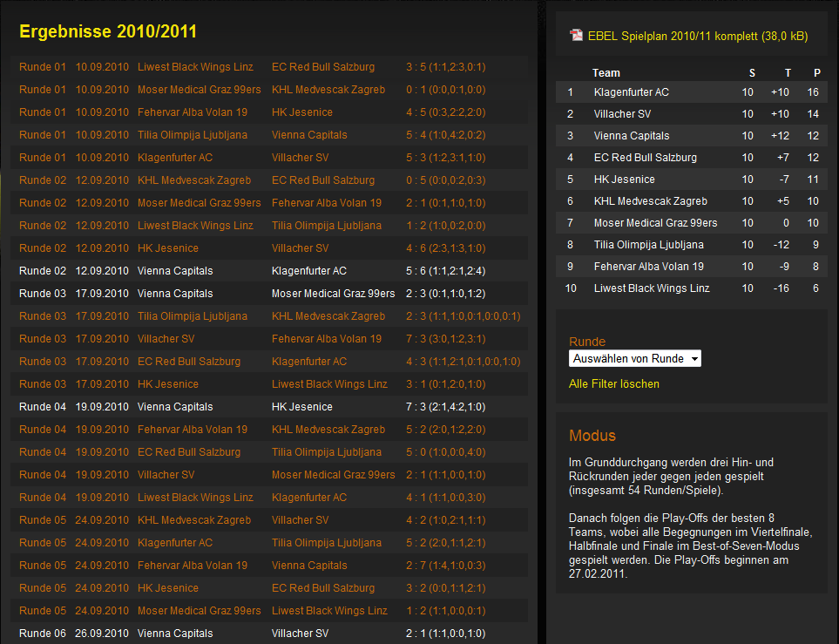Click the Modus heading
839x644 pixels.
pos(592,436)
